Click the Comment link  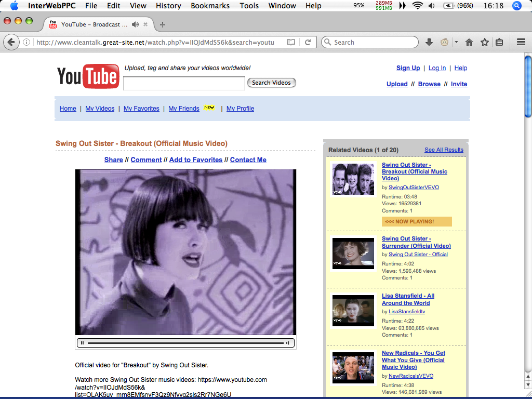[x=146, y=159]
